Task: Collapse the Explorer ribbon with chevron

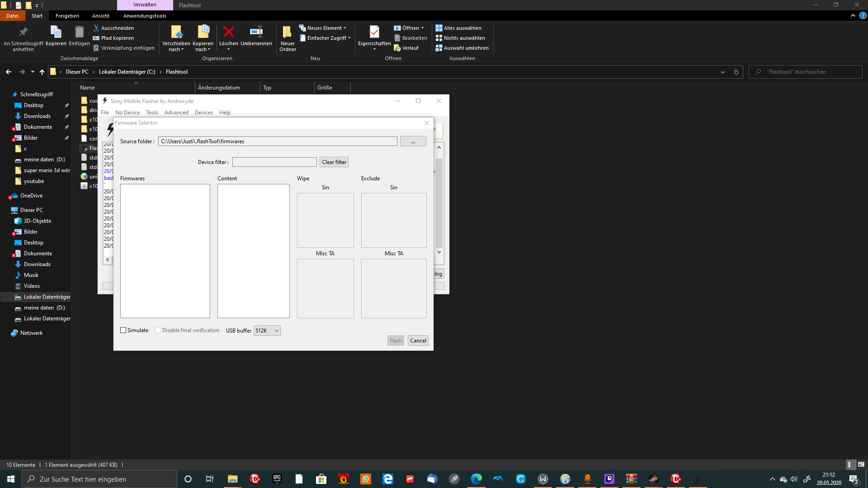Action: click(853, 15)
